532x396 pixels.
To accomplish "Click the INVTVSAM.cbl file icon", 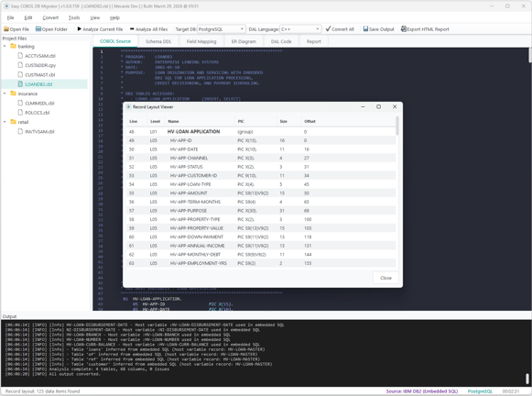I will [x=20, y=131].
